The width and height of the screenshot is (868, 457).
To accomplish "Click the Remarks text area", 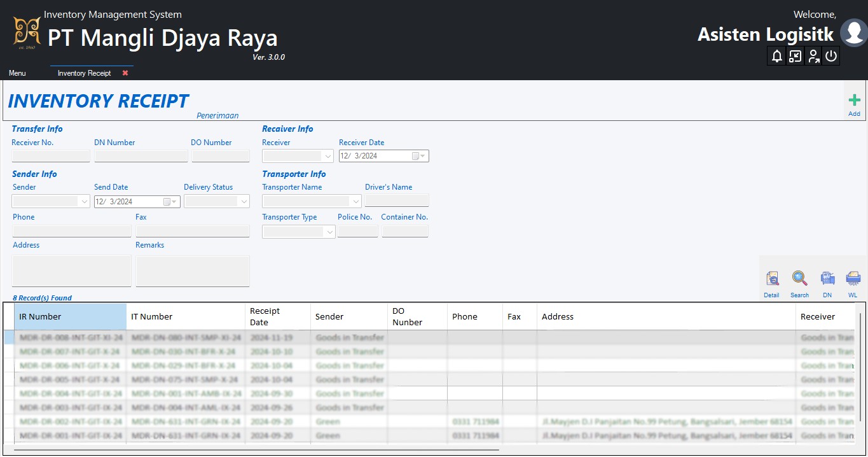I will (193, 271).
